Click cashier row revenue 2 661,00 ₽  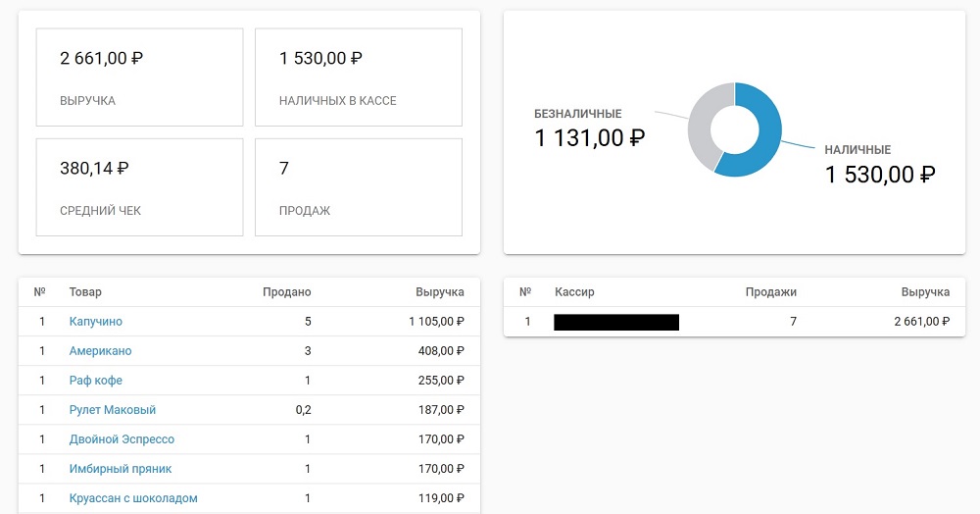tap(922, 322)
